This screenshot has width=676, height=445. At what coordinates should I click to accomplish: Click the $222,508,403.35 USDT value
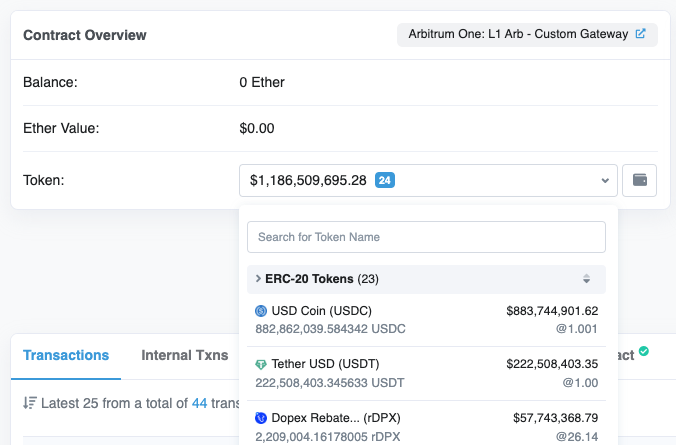(x=552, y=364)
